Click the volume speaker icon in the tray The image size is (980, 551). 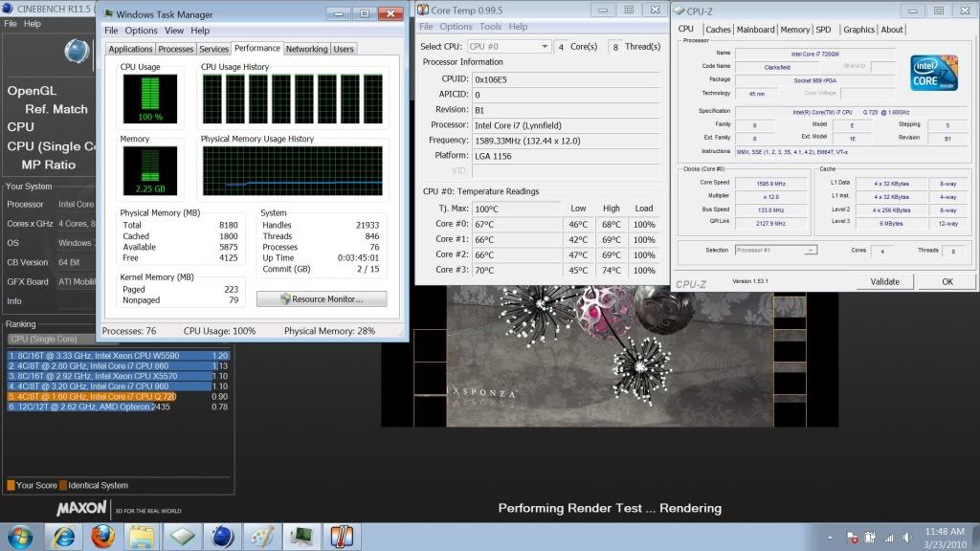coord(907,538)
